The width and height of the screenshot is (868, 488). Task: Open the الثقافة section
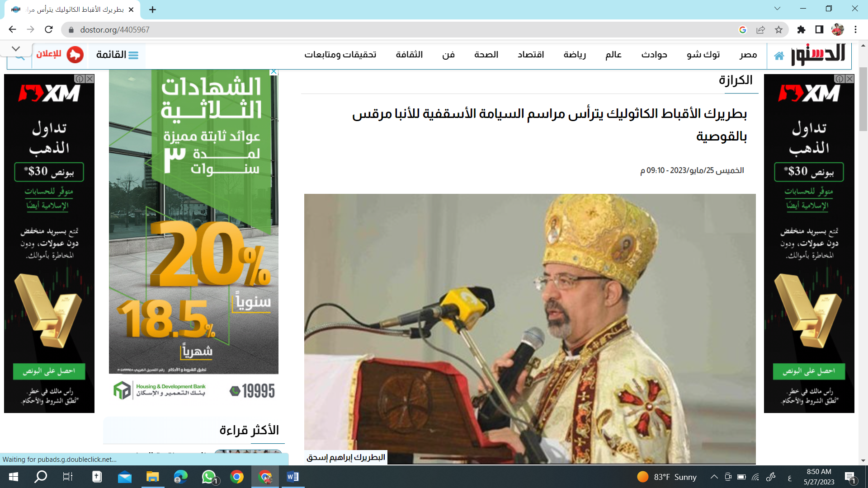409,55
